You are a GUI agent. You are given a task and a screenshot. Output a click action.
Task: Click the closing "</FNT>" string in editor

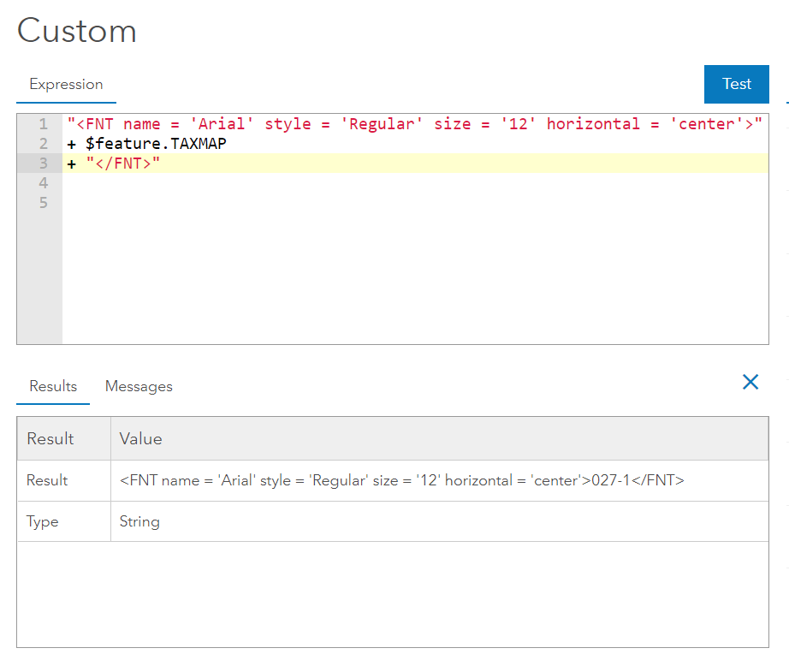tap(123, 164)
